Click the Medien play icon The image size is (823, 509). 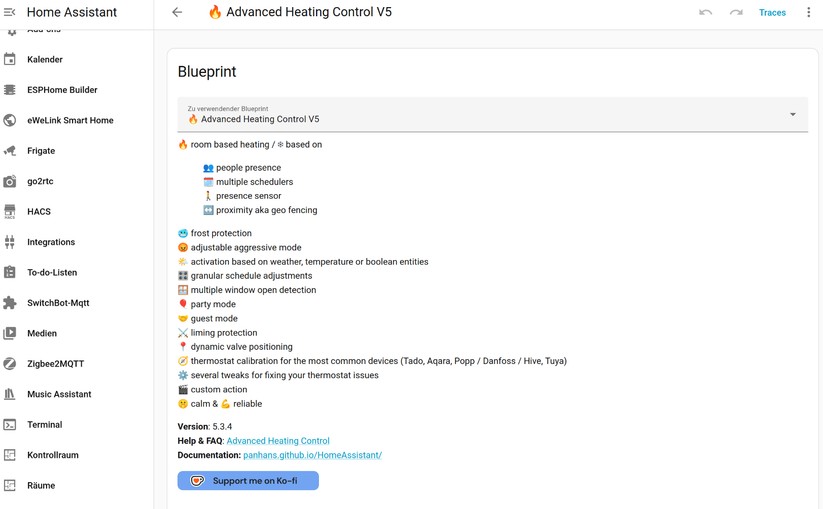click(9, 333)
